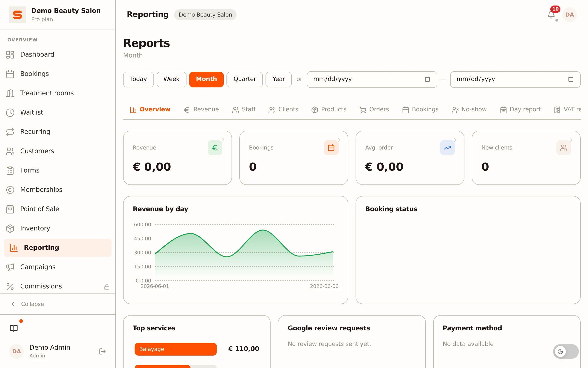Open Memberships in sidebar
The image size is (588, 368).
58,189
